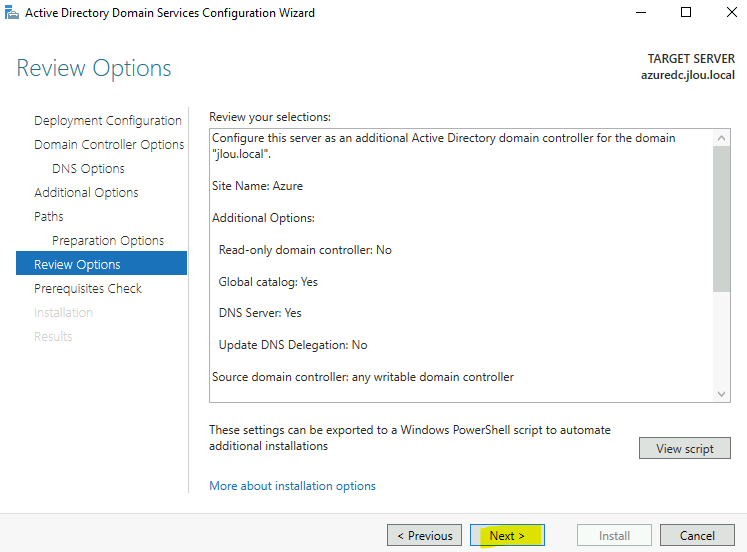The height and width of the screenshot is (552, 747).
Task: Click the selections list scrollbar thumb
Action: 721,219
